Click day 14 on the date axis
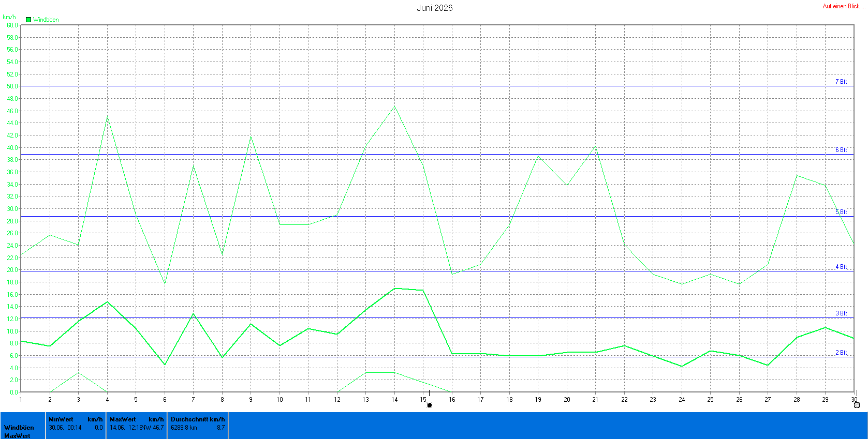Screen dimensions: 868x439 coord(394,399)
